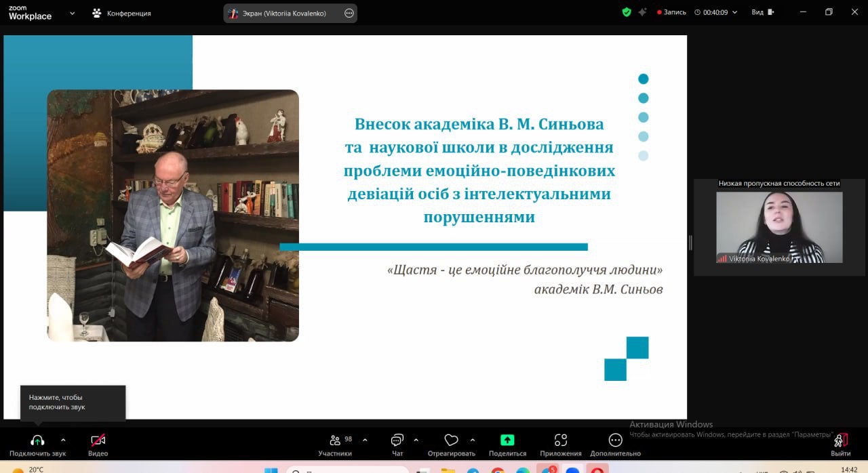
Task: Open the AI Companion sparkle icon
Action: pos(642,12)
